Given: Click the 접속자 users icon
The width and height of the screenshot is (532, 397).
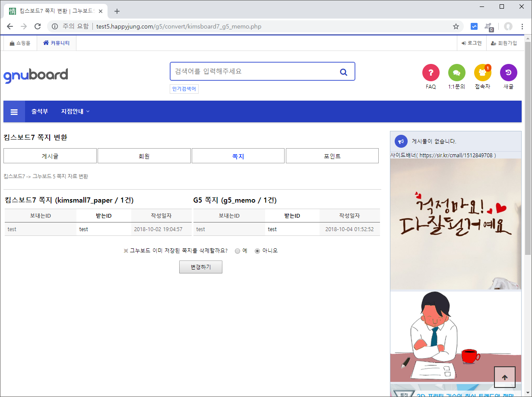Looking at the screenshot, I should (x=482, y=73).
